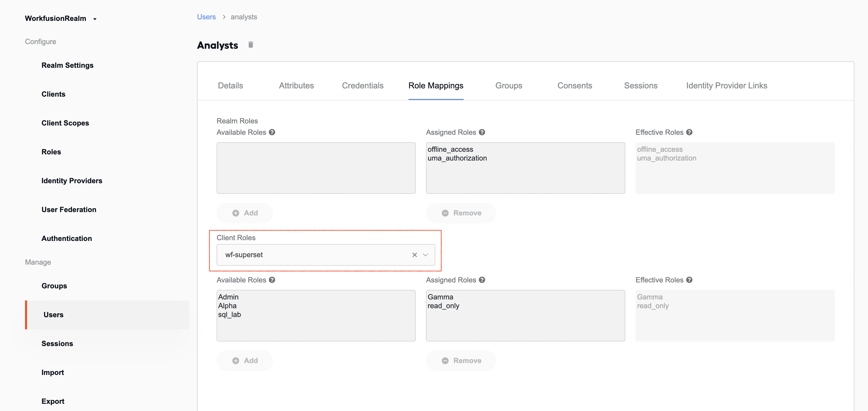Expand the Client Roles dropdown arrow
The image size is (868, 411).
[x=425, y=255]
